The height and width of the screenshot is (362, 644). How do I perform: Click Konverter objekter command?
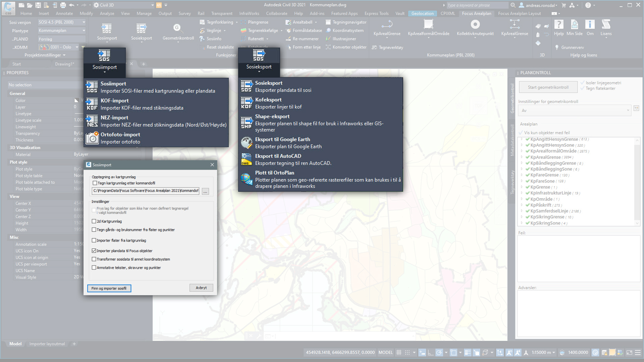coord(346,47)
